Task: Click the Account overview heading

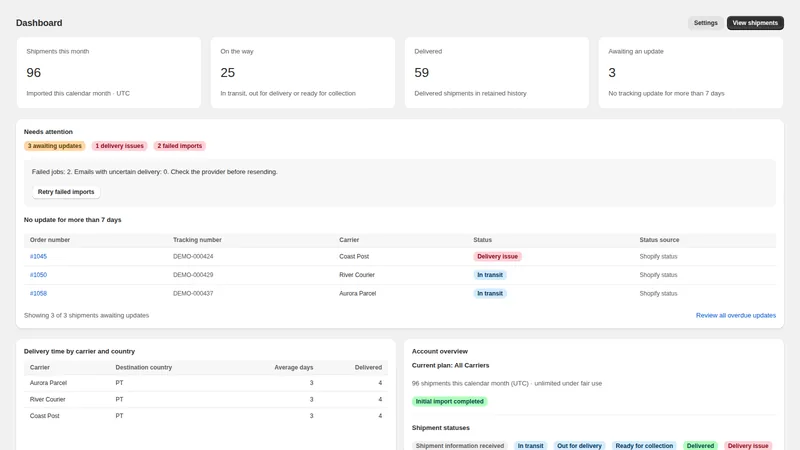Action: tap(439, 352)
